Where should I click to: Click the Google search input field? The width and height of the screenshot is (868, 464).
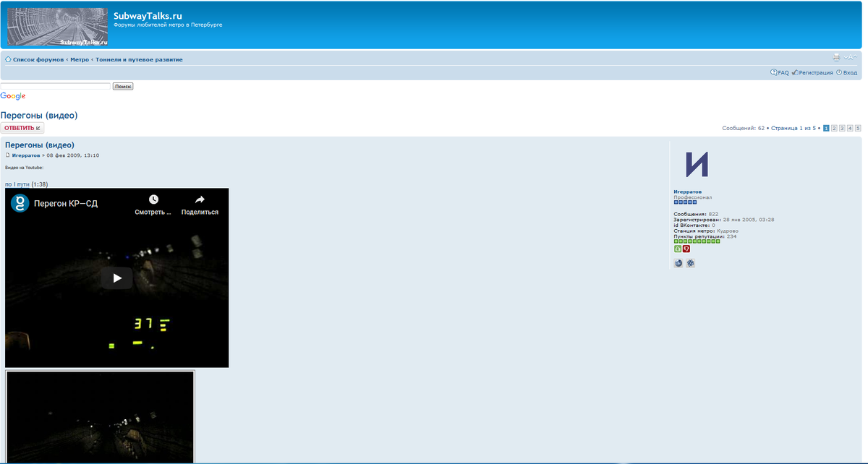click(56, 86)
